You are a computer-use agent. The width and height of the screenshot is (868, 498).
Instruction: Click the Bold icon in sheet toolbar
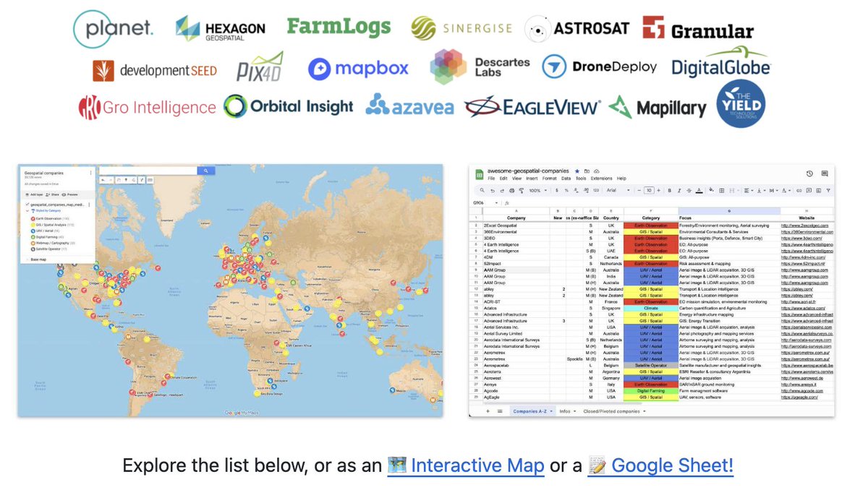[x=670, y=190]
